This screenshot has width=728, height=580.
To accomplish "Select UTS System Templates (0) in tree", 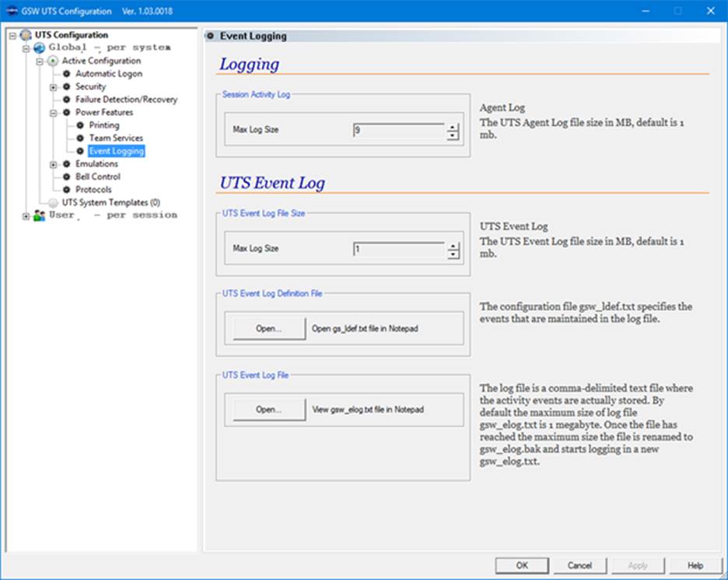I will [x=111, y=202].
